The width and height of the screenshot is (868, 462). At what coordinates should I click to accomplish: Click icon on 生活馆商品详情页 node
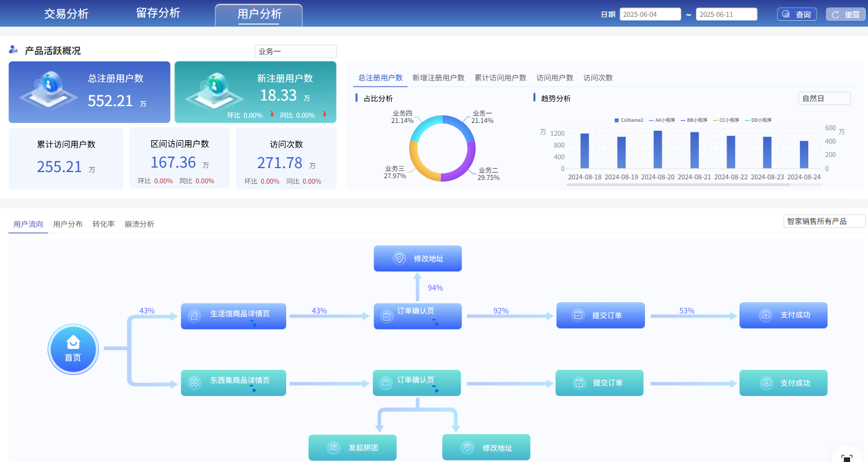tap(194, 316)
